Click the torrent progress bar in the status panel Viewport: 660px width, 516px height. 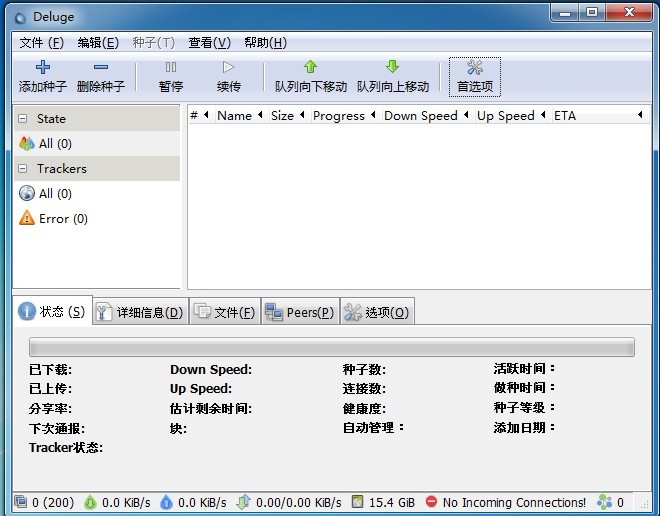pyautogui.click(x=331, y=347)
